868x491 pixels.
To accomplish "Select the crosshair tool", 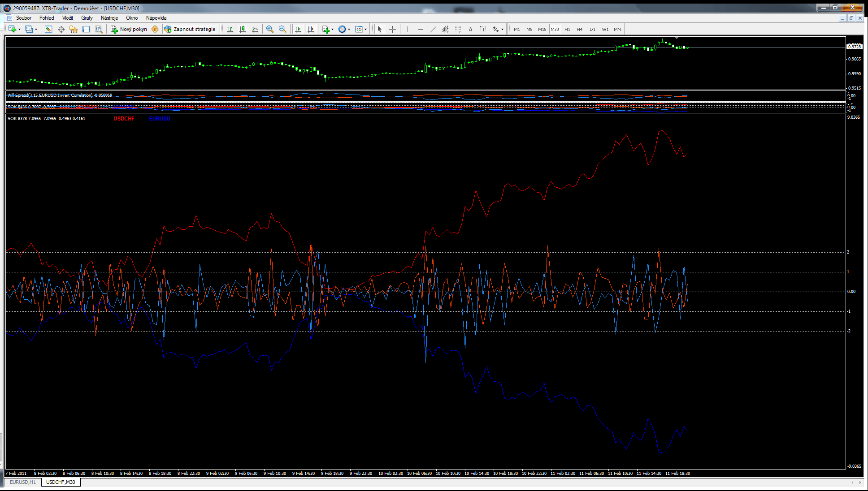I will (392, 29).
